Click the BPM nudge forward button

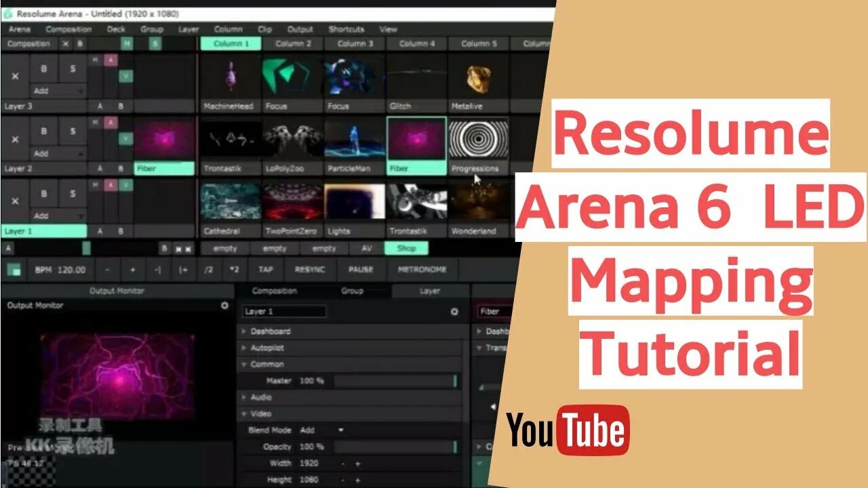pyautogui.click(x=182, y=270)
